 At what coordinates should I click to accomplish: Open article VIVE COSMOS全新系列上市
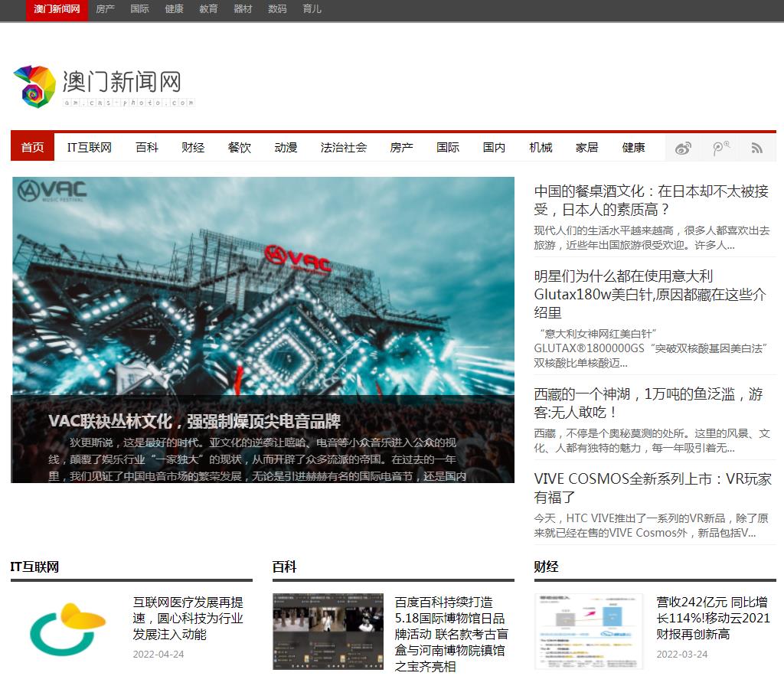[x=652, y=488]
